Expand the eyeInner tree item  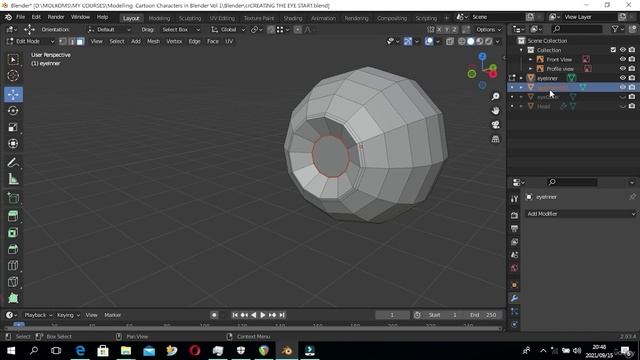coord(521,78)
